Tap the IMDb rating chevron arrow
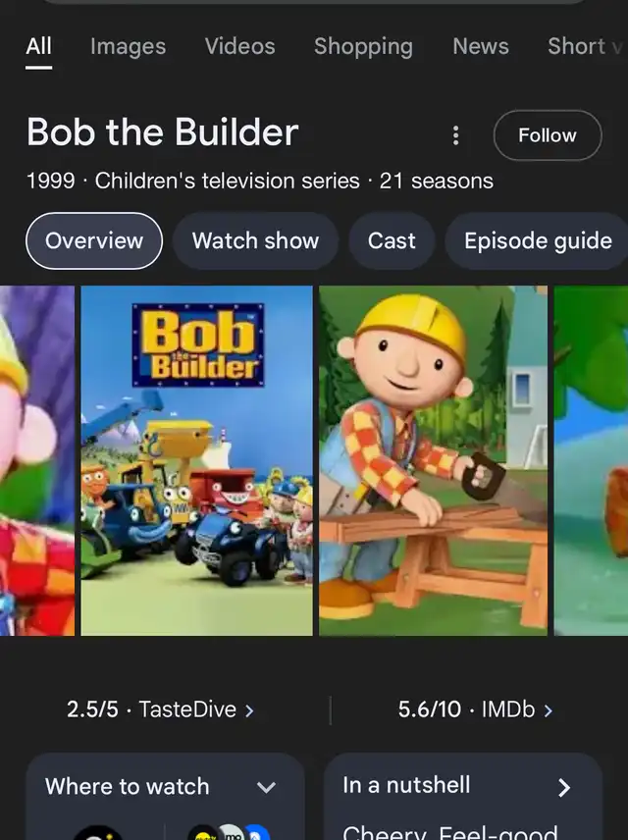Viewport: 628px width, 840px height. pyautogui.click(x=548, y=710)
